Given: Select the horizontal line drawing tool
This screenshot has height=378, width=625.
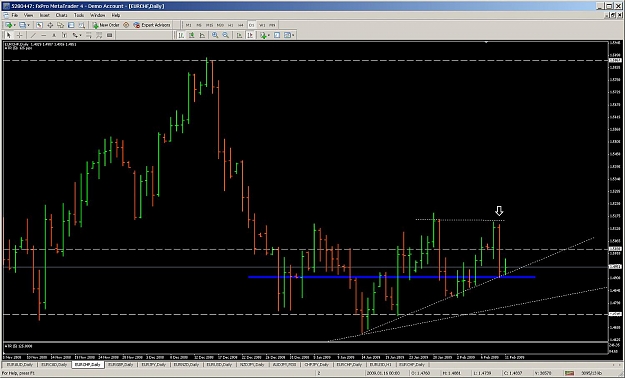Looking at the screenshot, I should point(44,35).
